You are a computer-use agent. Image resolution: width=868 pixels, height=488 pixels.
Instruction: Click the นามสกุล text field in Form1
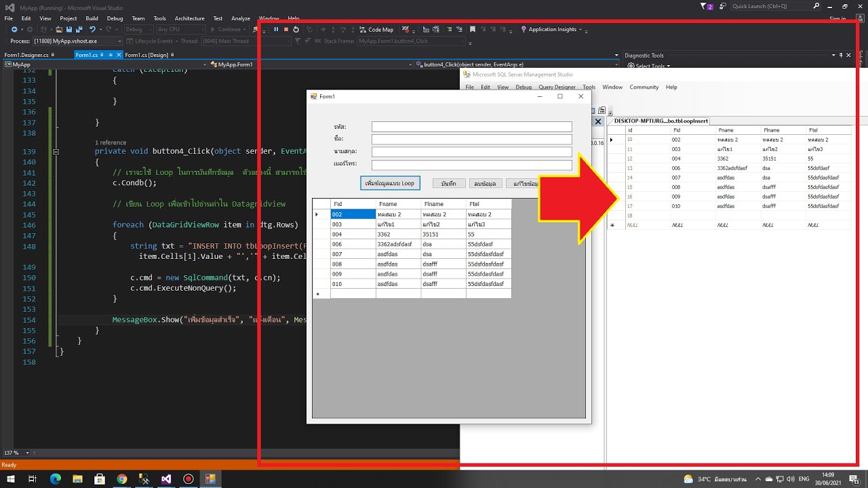pos(472,152)
